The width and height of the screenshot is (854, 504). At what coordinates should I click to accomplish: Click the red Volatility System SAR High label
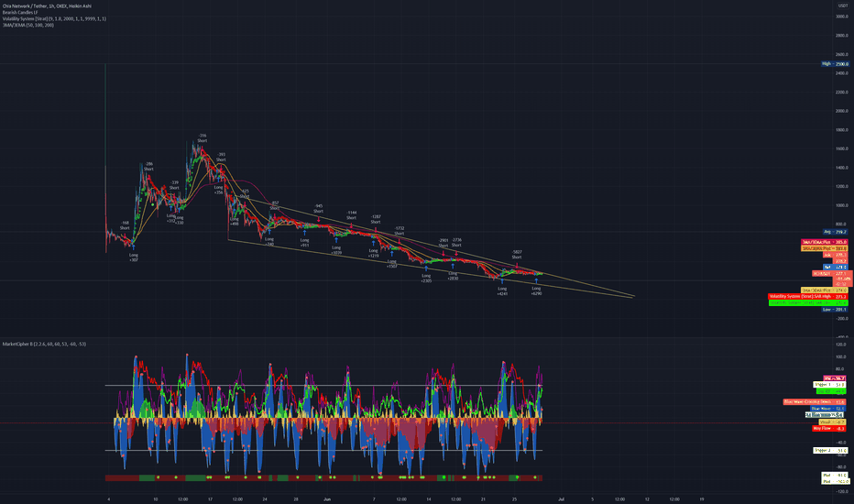(x=807, y=296)
